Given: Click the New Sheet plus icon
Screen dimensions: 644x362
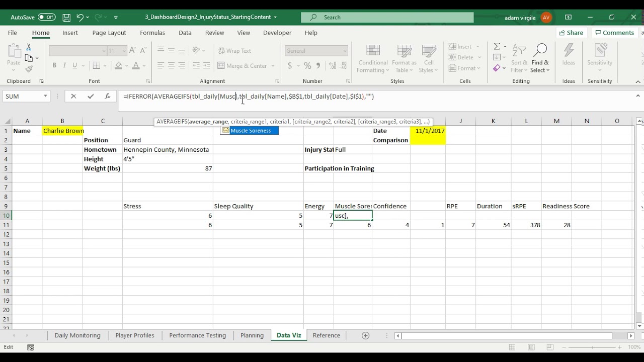Looking at the screenshot, I should point(366,335).
